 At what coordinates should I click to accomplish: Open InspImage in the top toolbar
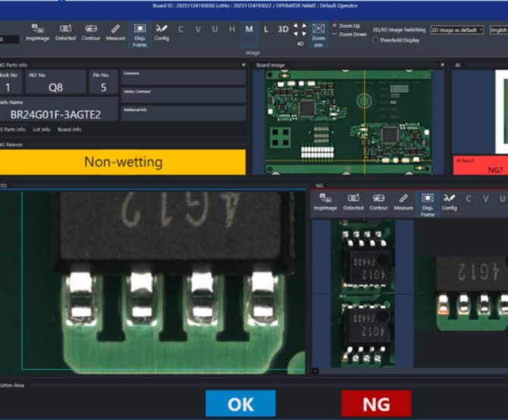tap(37, 33)
